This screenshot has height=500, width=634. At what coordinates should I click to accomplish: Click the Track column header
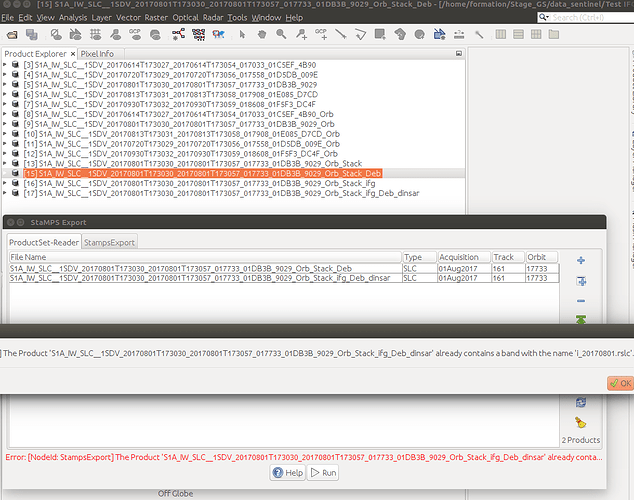pyautogui.click(x=508, y=257)
